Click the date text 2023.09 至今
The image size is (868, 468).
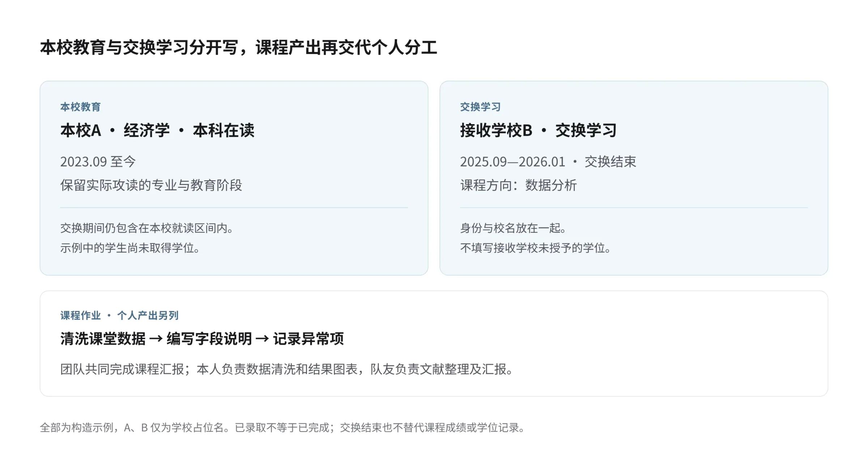(x=98, y=161)
